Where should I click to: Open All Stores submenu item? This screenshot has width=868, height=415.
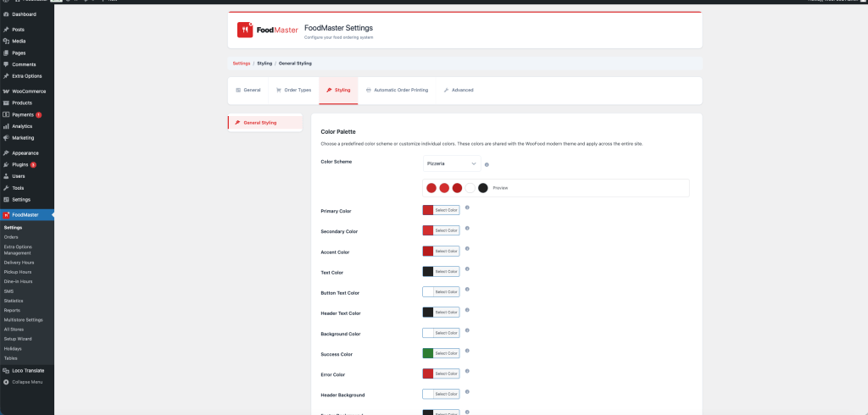14,329
